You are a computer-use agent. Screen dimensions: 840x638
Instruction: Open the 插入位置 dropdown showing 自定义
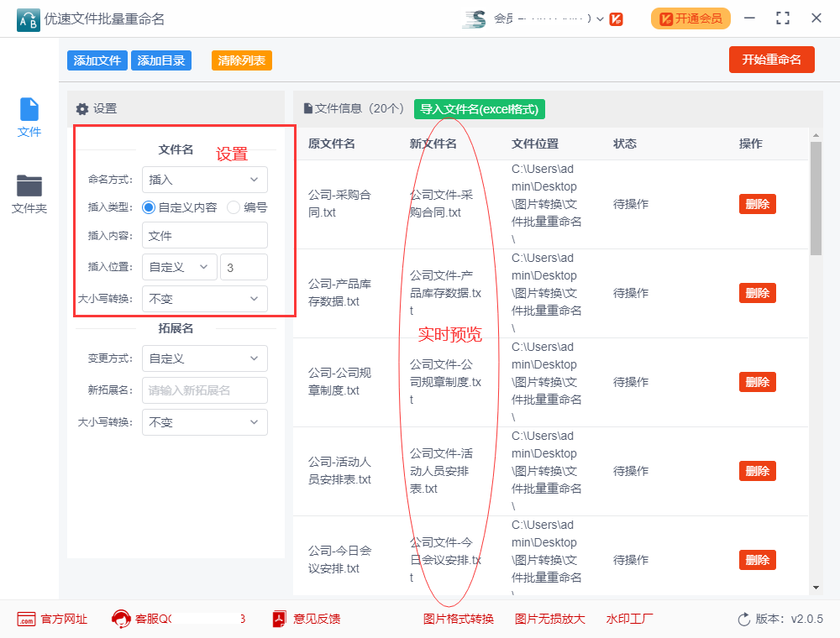[178, 265]
